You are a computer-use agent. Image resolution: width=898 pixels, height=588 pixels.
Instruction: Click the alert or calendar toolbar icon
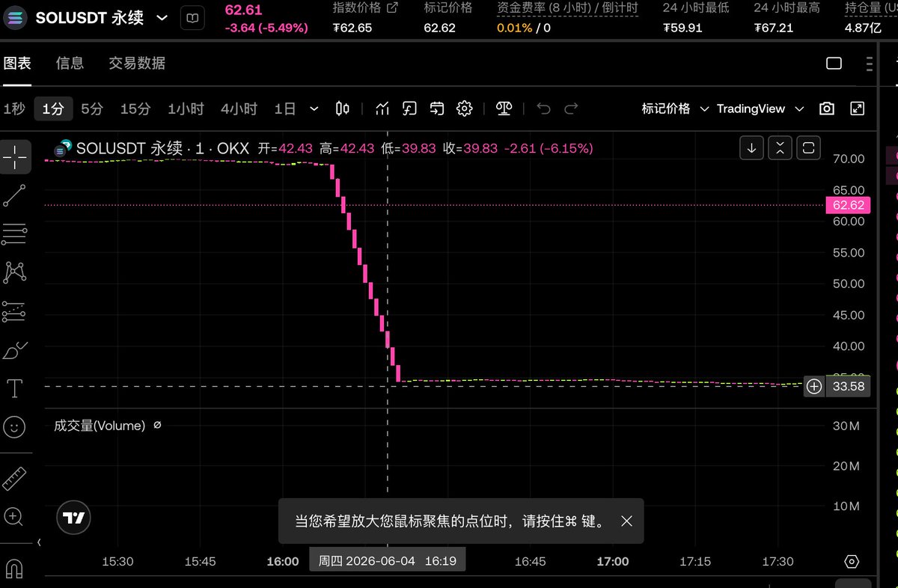point(437,108)
